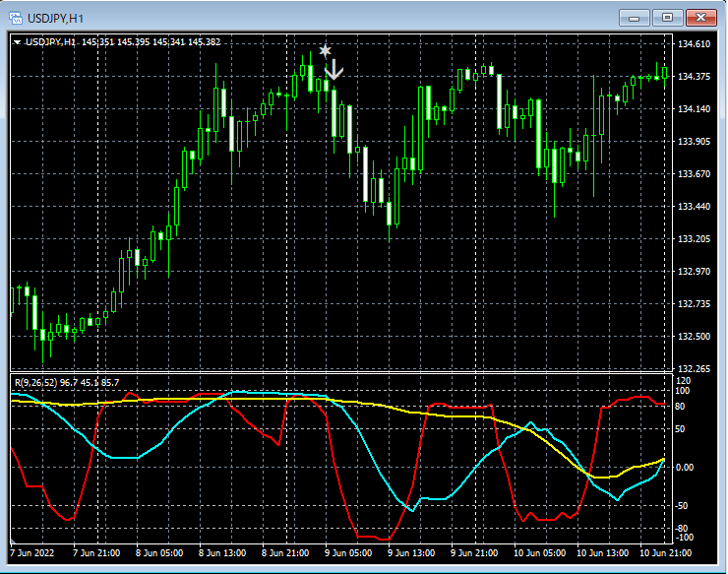This screenshot has width=728, height=574.
Task: Click price level 133.905 on the scale
Action: click(x=695, y=142)
